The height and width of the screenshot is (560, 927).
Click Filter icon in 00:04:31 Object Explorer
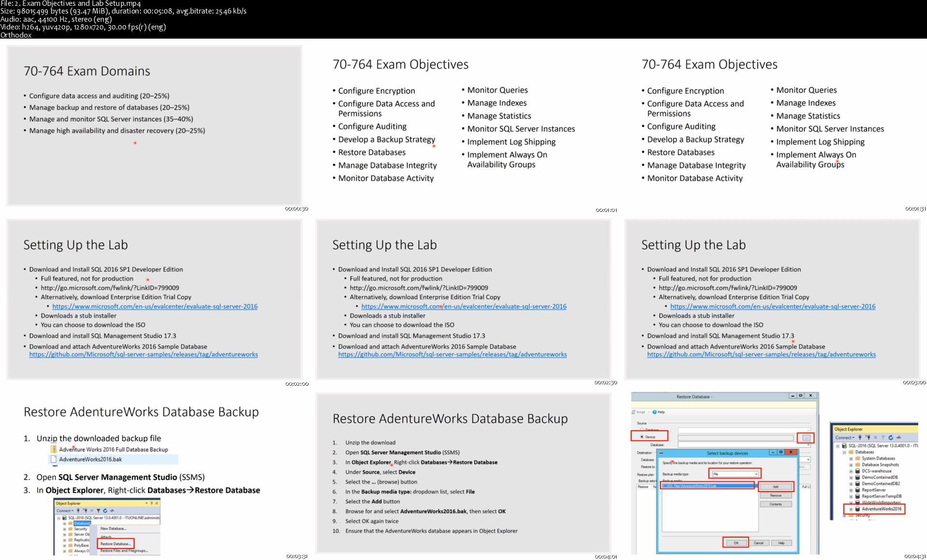click(x=883, y=437)
